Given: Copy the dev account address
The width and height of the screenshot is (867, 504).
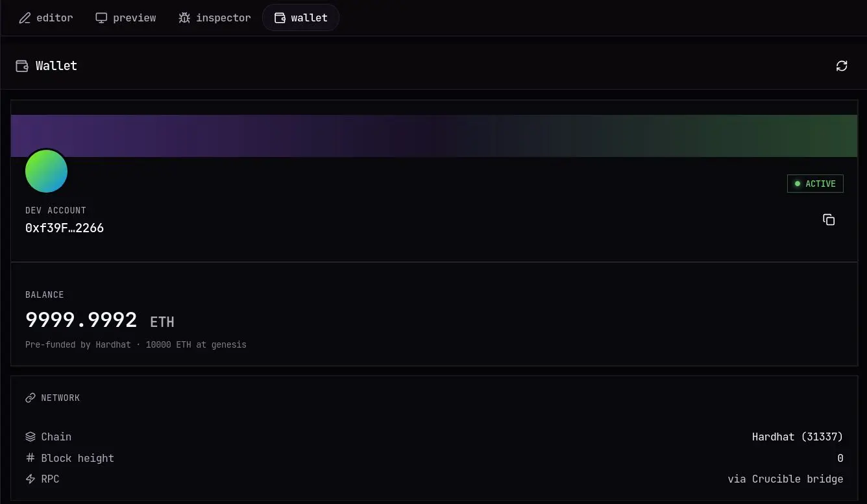Looking at the screenshot, I should 829,220.
